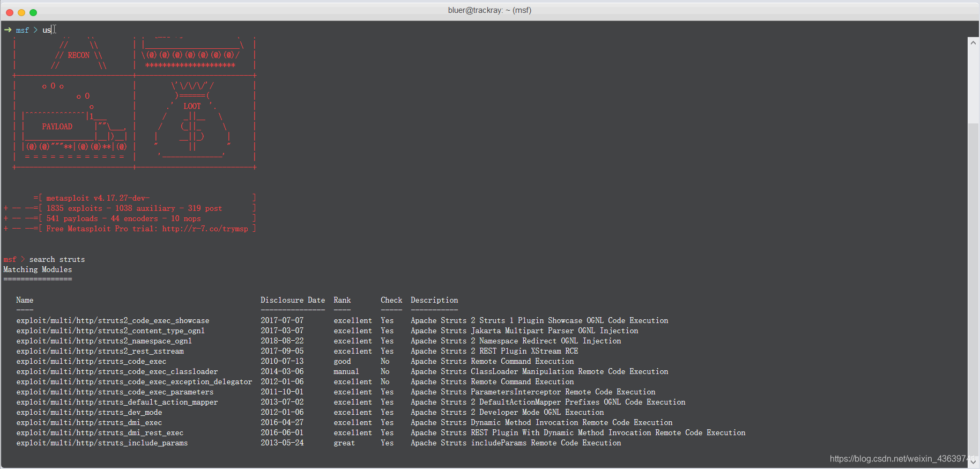The height and width of the screenshot is (469, 980).
Task: Select module struts_code_exec_exception_delegator
Action: pyautogui.click(x=134, y=382)
